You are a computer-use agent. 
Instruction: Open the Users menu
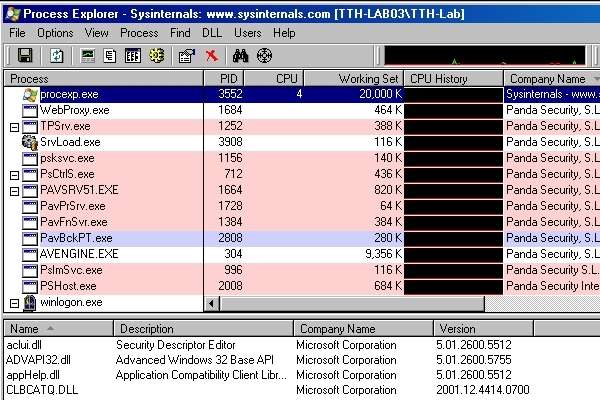248,33
